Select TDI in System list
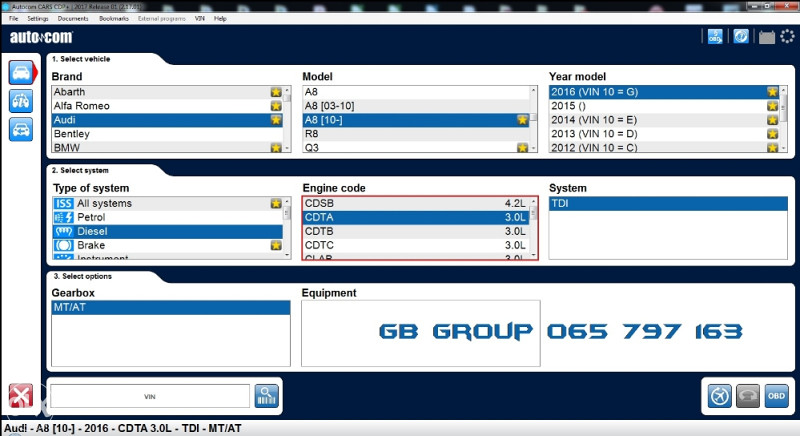 [x=668, y=203]
